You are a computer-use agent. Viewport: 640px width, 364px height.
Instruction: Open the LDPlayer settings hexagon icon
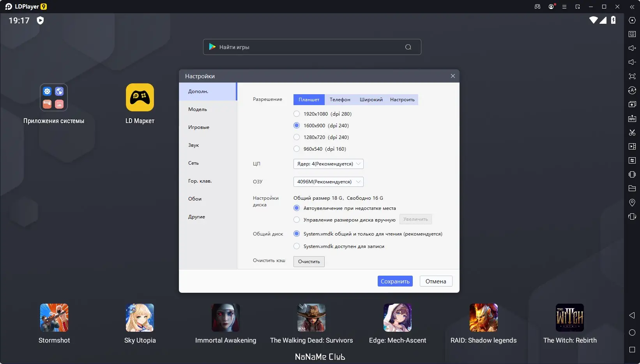pos(632,20)
